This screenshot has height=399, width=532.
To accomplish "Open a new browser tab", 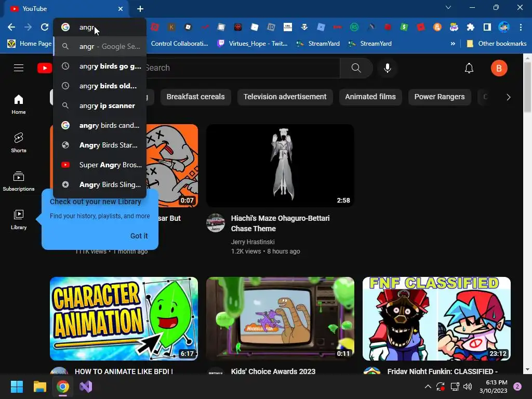I will tap(140, 9).
